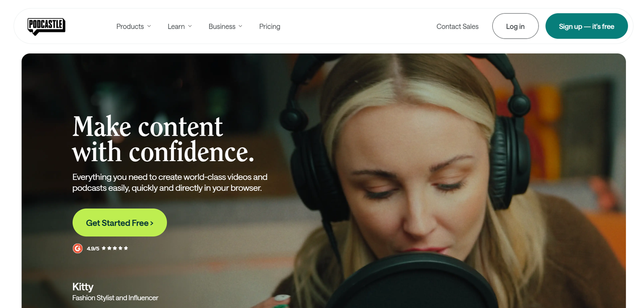Click the Get Started Free button

pos(120,223)
